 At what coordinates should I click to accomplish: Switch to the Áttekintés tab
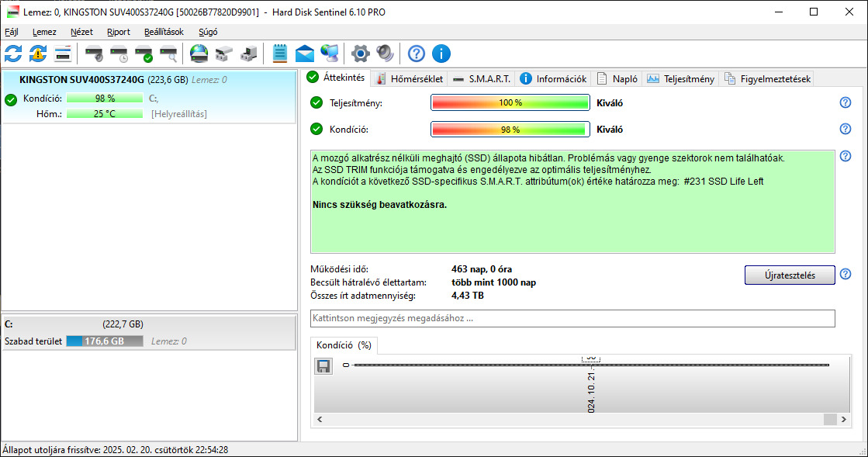coord(336,78)
